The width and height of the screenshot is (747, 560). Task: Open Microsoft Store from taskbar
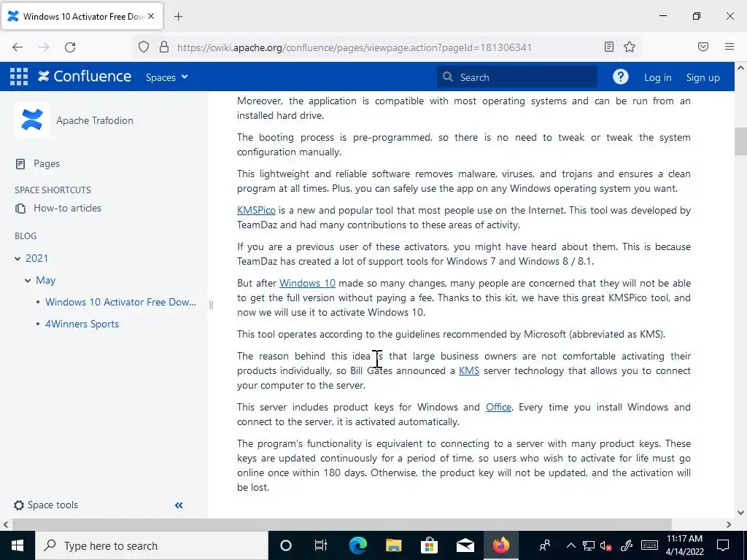(x=429, y=545)
